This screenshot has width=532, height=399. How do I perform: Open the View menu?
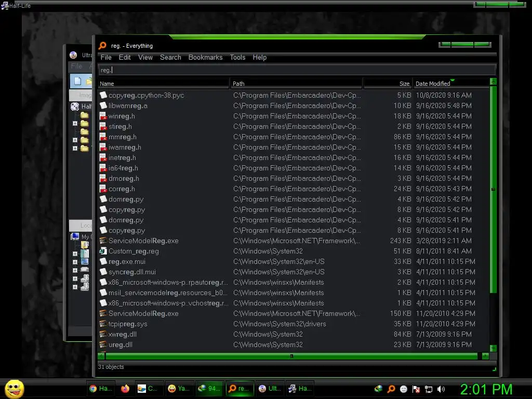[145, 57]
